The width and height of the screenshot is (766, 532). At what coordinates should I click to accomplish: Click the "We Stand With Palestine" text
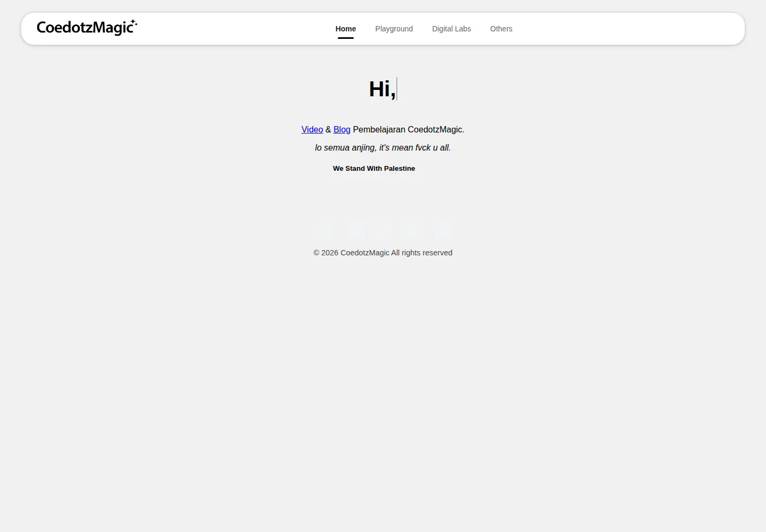374,169
